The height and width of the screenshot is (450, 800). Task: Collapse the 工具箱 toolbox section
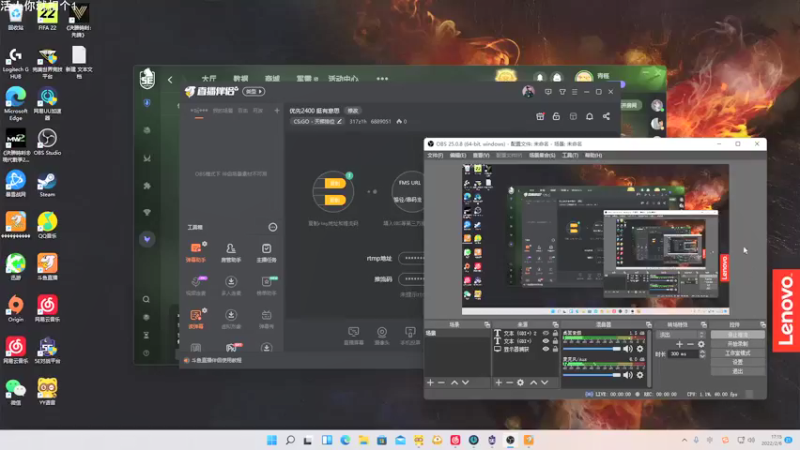click(273, 227)
